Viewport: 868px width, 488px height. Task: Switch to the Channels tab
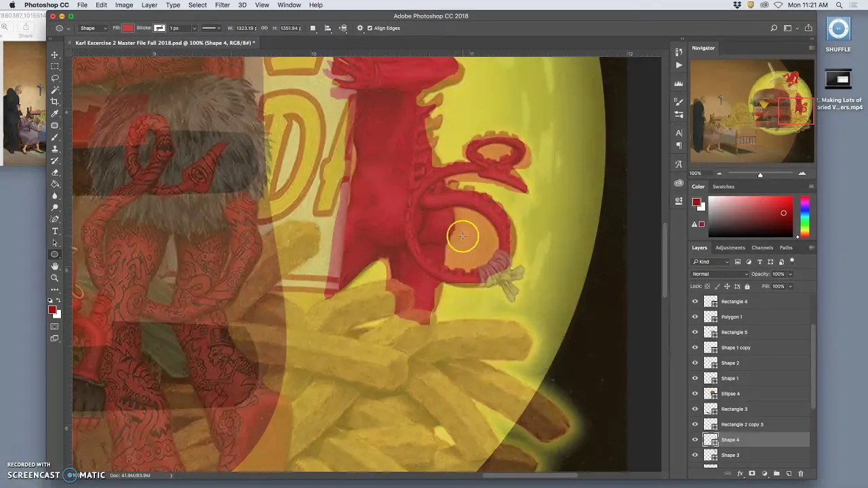tap(762, 247)
